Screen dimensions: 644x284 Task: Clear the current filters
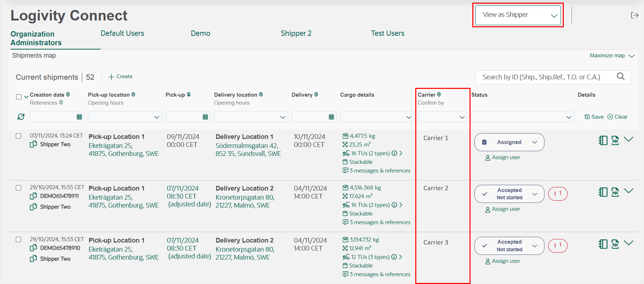click(617, 117)
